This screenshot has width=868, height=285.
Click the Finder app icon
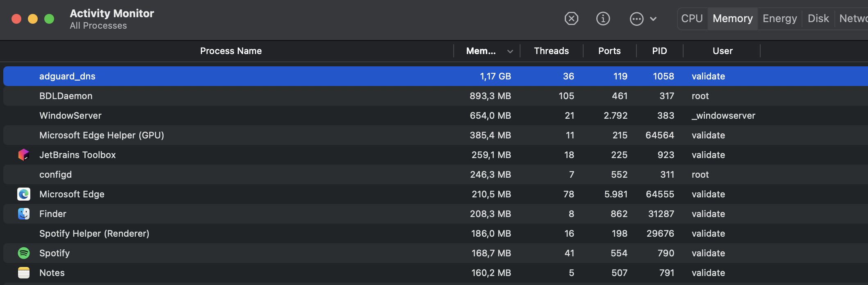pyautogui.click(x=24, y=214)
